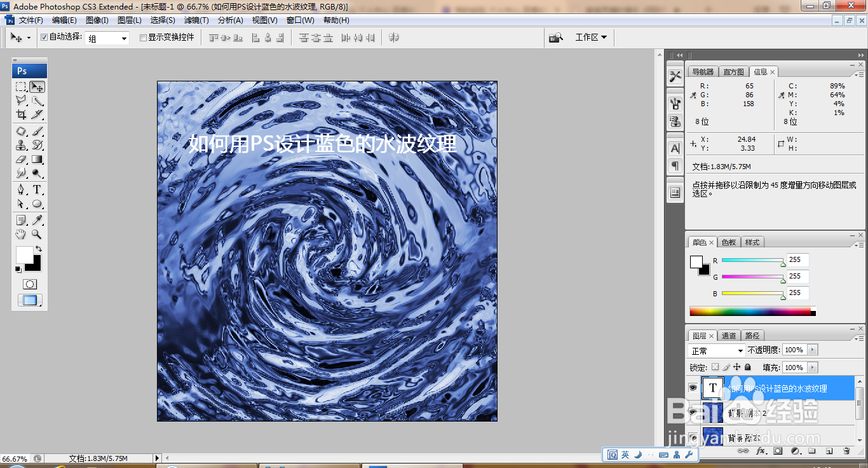Toggle lock image pixels brush icon

point(726,367)
